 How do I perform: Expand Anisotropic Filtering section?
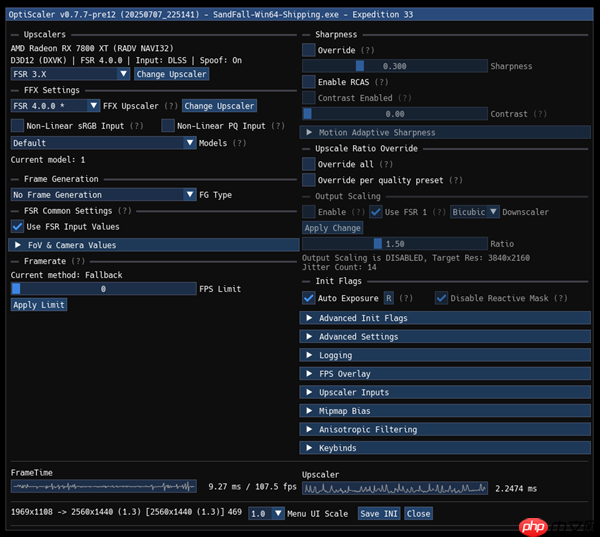pyautogui.click(x=445, y=429)
